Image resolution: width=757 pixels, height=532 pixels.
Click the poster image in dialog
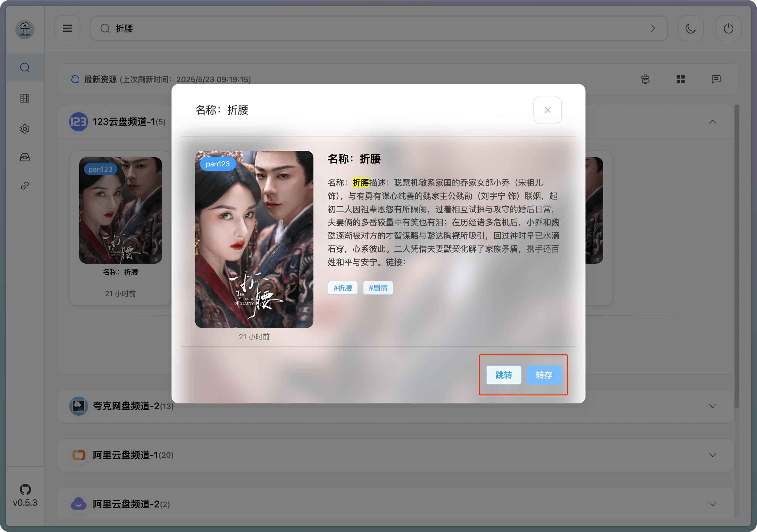coord(254,239)
